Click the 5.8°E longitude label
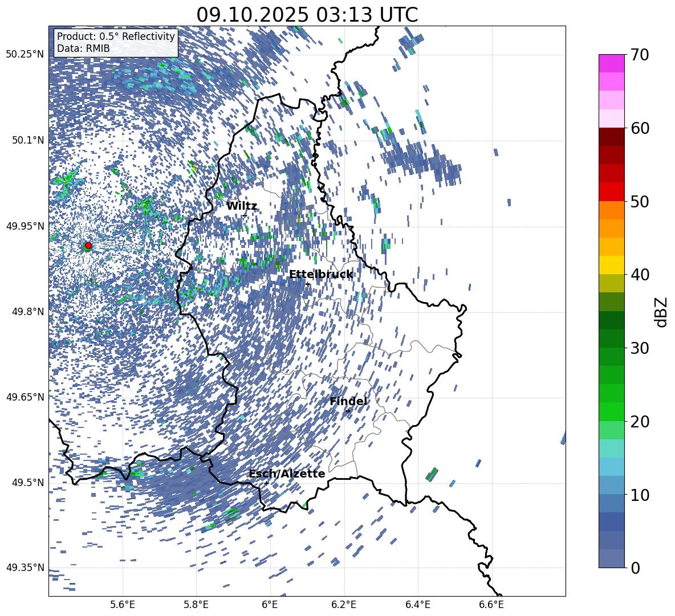Image resolution: width=675 pixels, height=616 pixels. tap(196, 605)
